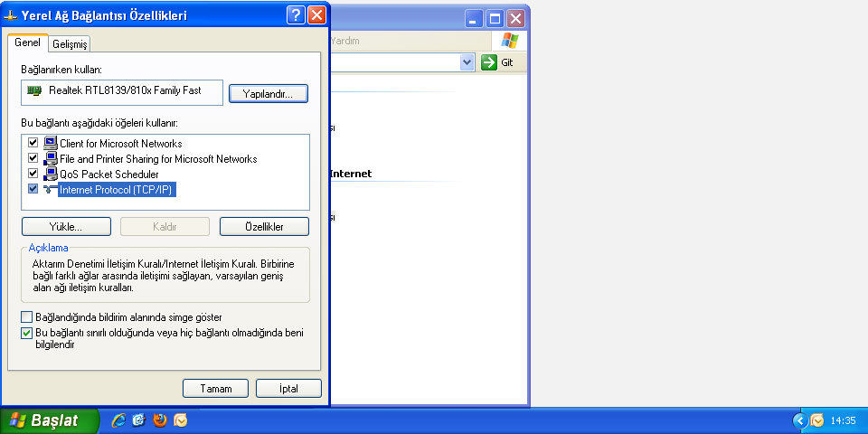Launch Internet Explorer from quick launch

tap(118, 420)
